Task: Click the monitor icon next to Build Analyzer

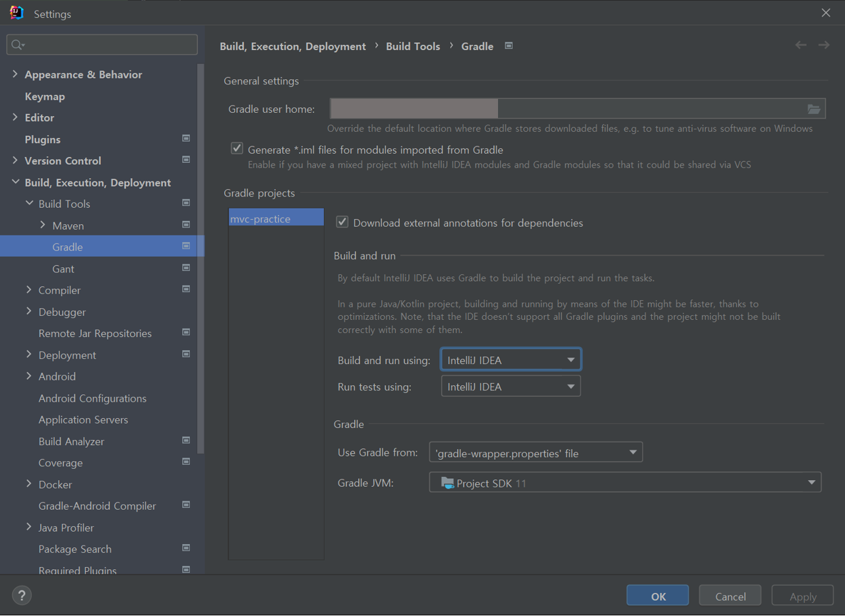Action: coord(185,440)
